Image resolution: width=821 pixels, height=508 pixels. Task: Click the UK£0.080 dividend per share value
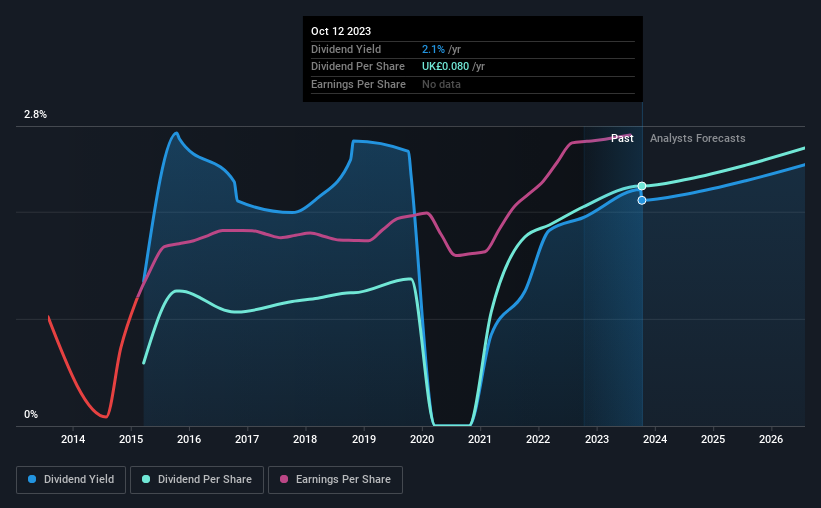tap(446, 67)
